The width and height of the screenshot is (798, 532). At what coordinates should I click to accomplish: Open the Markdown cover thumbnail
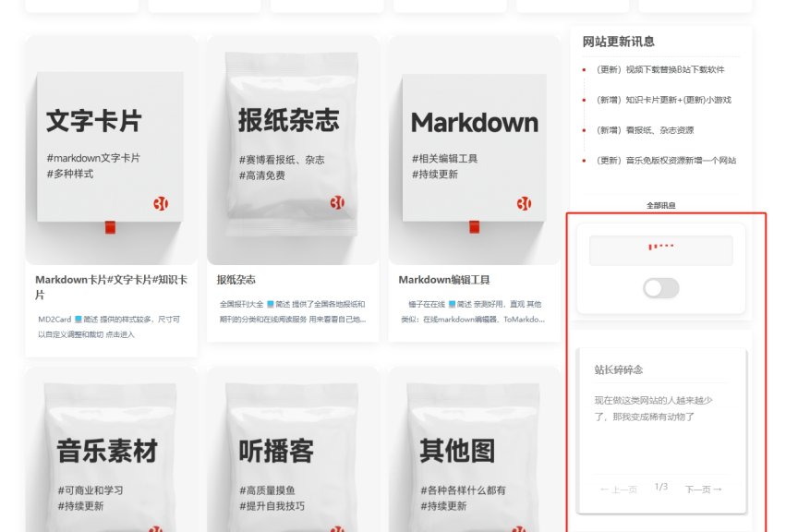tap(474, 148)
